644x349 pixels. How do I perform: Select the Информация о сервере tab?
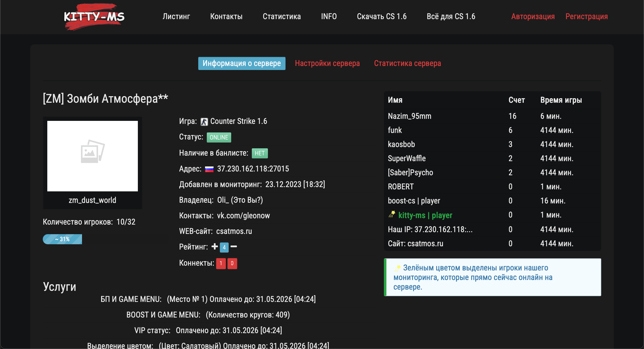(x=242, y=63)
